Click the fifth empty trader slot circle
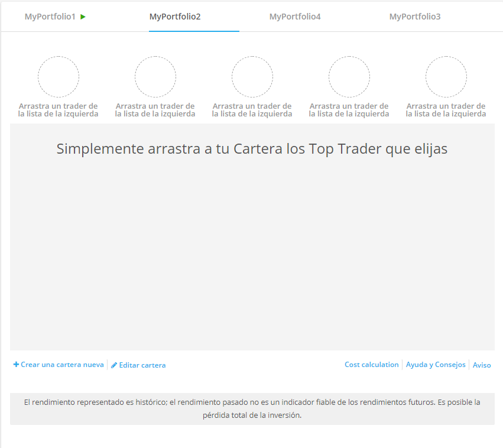The width and height of the screenshot is (503, 448). 446,77
